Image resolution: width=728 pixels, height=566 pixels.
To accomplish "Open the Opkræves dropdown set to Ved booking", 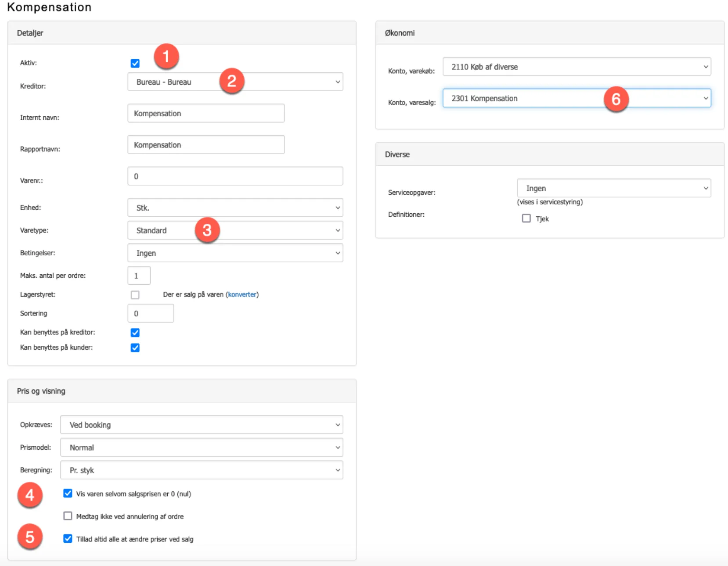I will (x=202, y=425).
